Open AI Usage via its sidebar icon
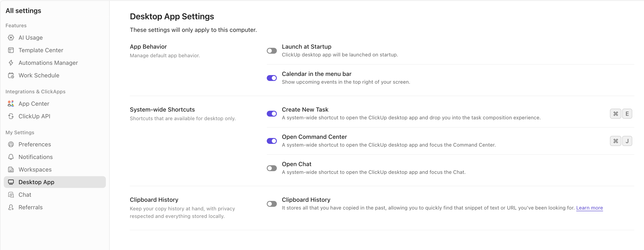The height and width of the screenshot is (250, 644). point(11,38)
